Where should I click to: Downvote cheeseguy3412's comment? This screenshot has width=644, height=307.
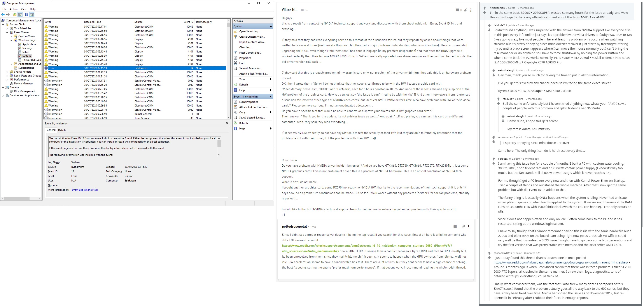click(x=489, y=258)
